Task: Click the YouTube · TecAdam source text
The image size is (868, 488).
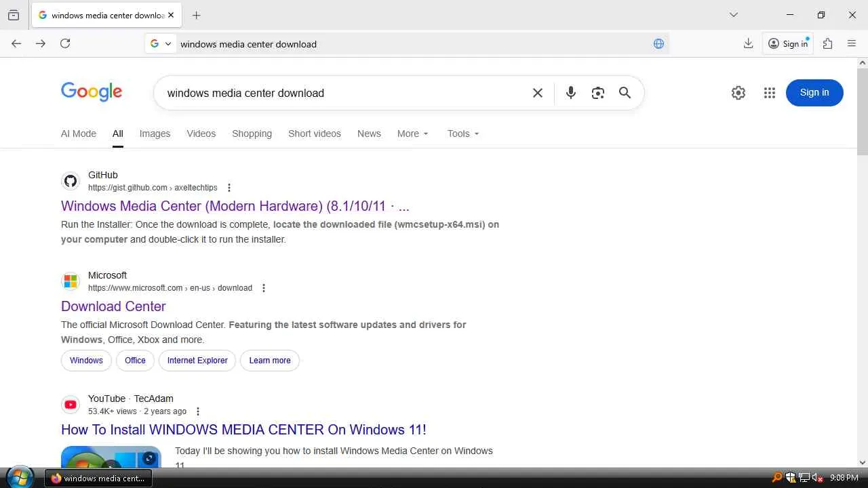Action: [x=131, y=399]
